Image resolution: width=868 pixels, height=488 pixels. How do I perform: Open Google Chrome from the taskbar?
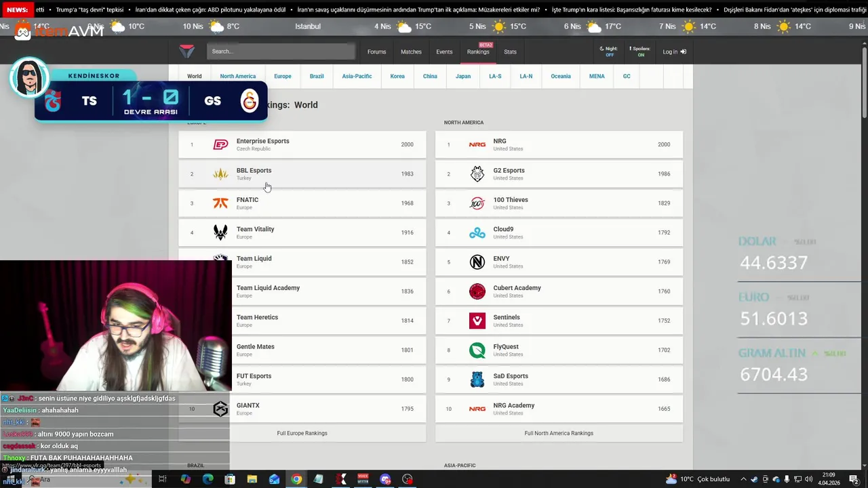pos(296,479)
